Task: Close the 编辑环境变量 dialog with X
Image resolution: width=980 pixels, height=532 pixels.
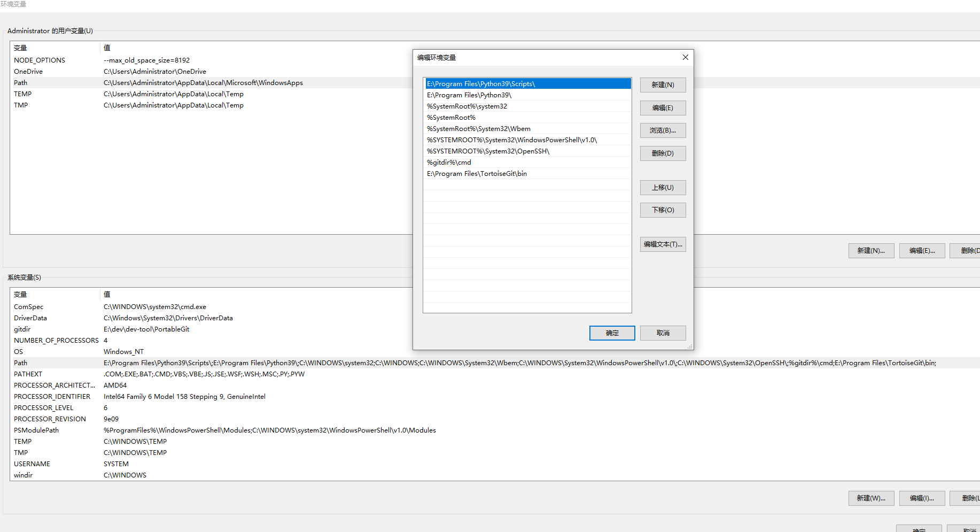Action: point(685,57)
